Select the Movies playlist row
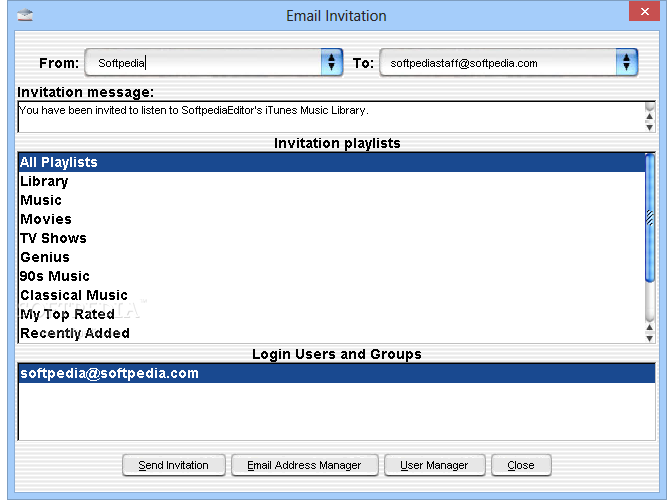Viewport: 667px width, 500px height. (x=331, y=219)
